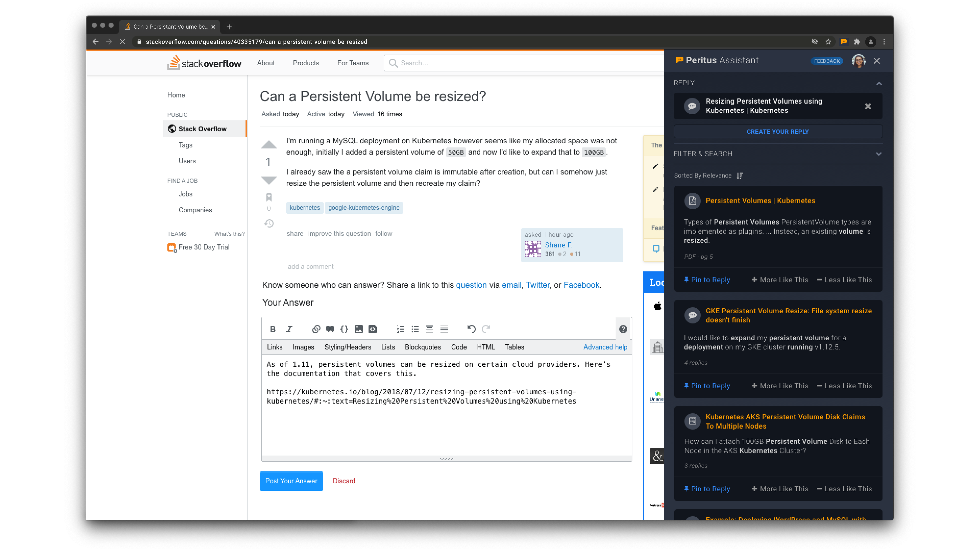Toggle bold formatting in answer editor
This screenshot has height=551, width=980.
click(272, 329)
